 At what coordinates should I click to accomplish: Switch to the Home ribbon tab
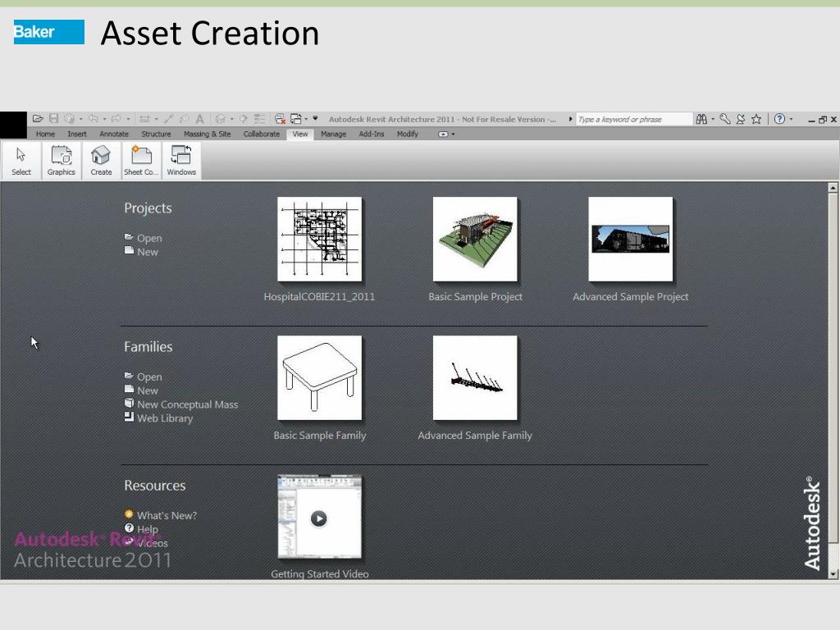point(46,134)
